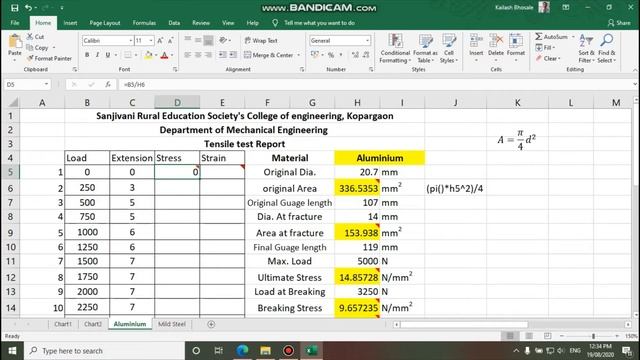The height and width of the screenshot is (360, 640).
Task: Click the taskbar search box
Action: click(105, 351)
